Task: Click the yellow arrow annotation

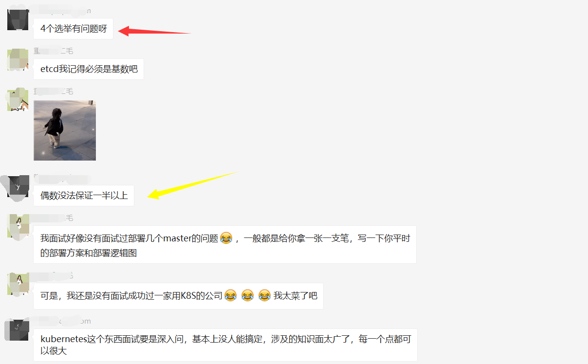Action: [x=193, y=185]
